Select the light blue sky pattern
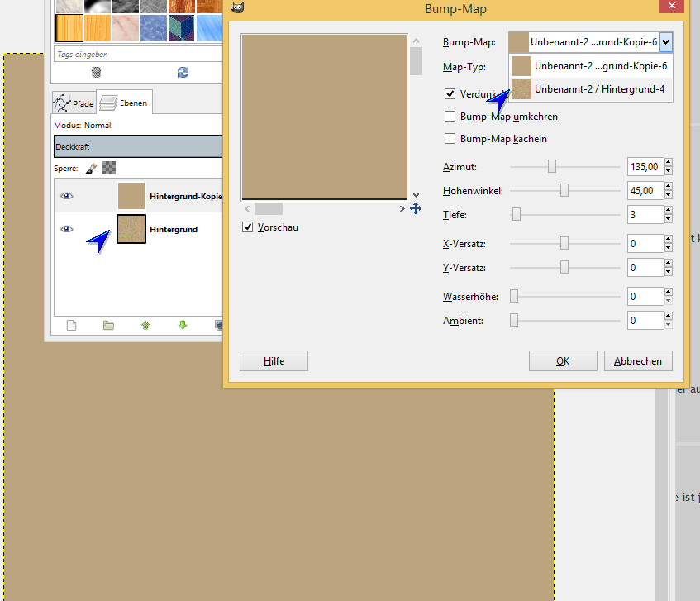 209,27
